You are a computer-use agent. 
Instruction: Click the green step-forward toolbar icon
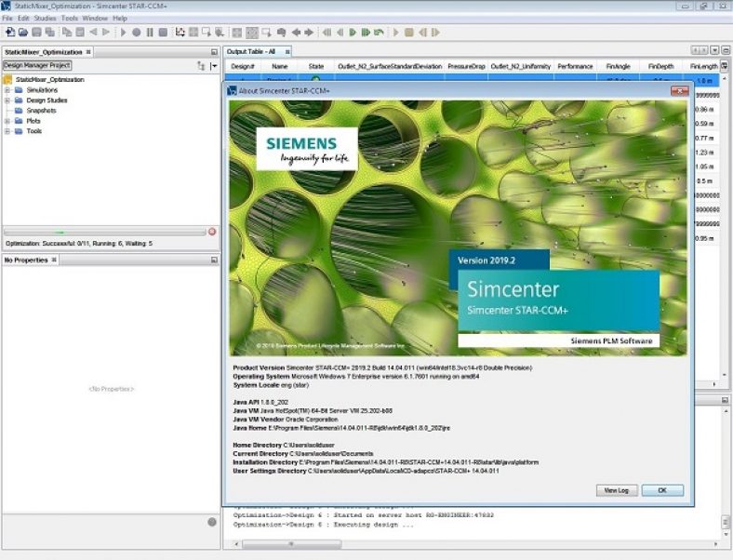pos(366,33)
